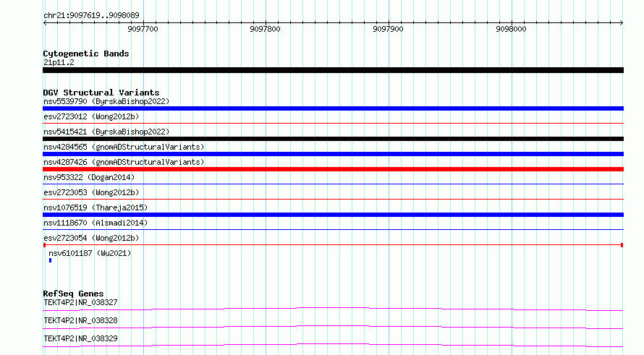Select the thick blue bar under nsv1076519

(333, 215)
